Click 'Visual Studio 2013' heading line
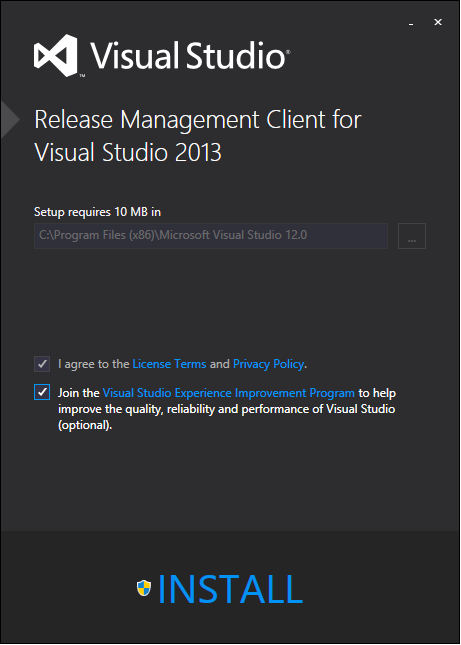 click(128, 153)
